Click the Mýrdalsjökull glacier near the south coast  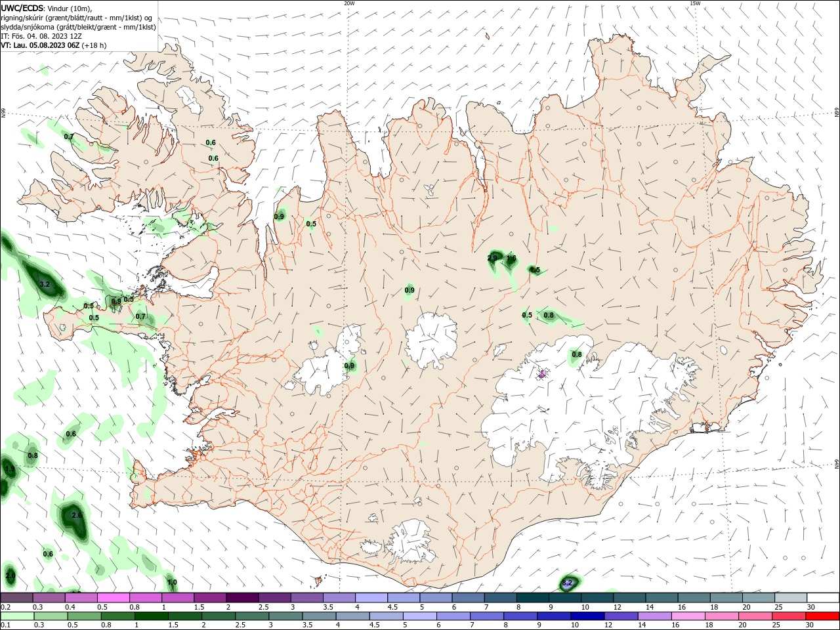coord(409,541)
